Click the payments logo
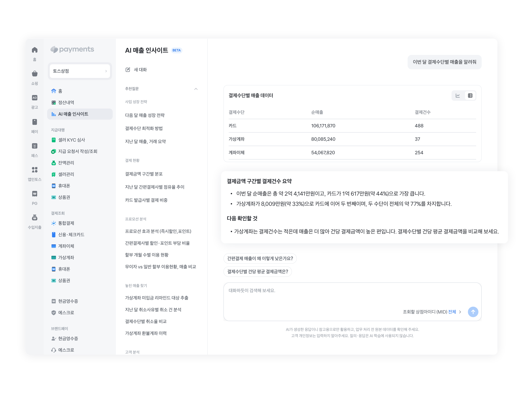The image size is (532, 393). (x=72, y=49)
